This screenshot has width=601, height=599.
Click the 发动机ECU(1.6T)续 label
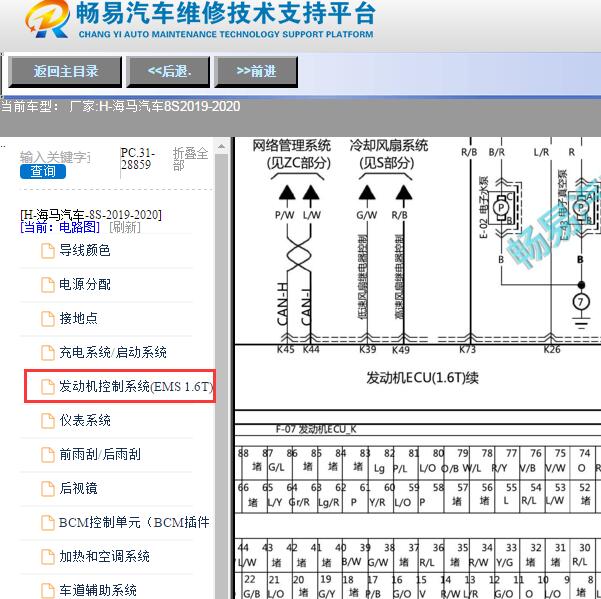click(422, 378)
